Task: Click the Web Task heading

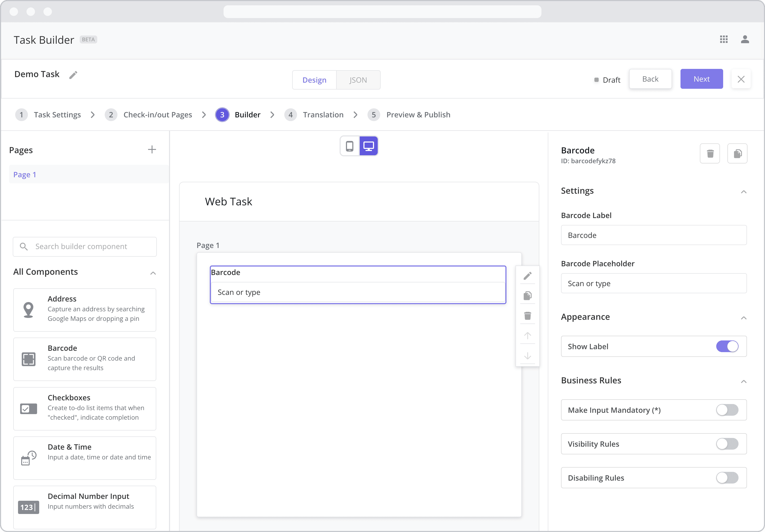Action: pos(229,201)
